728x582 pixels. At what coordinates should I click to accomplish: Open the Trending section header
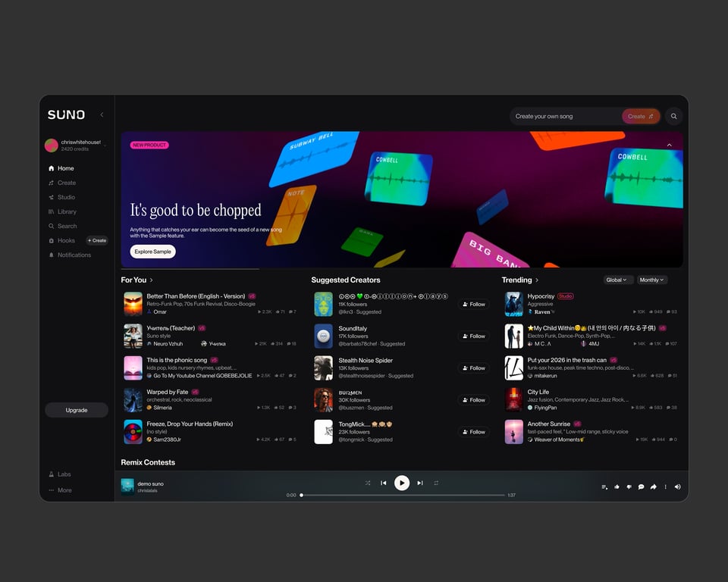pos(519,280)
